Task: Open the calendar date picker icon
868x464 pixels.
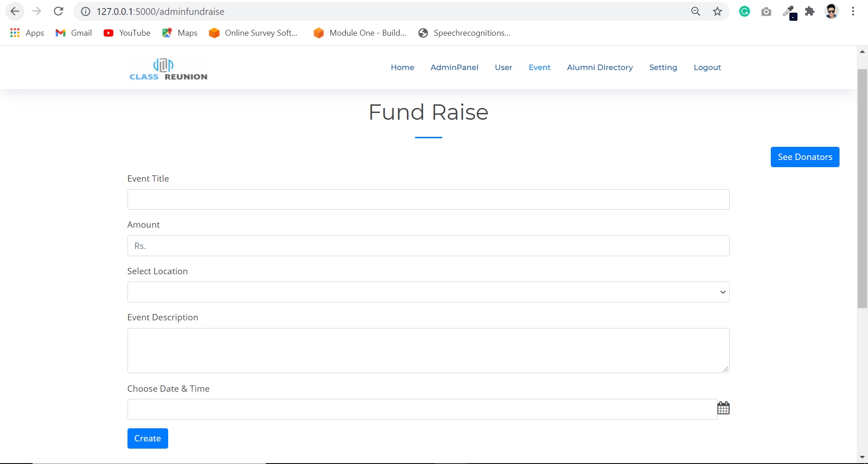Action: tap(723, 408)
